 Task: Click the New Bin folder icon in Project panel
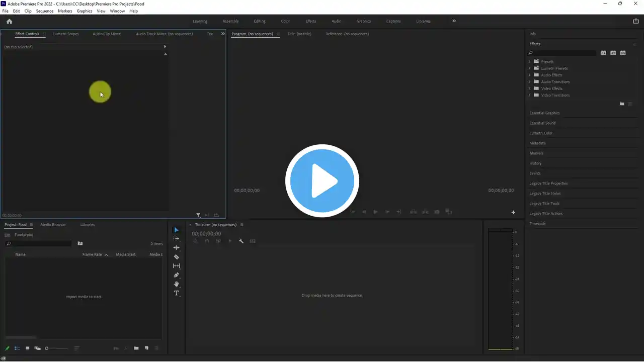coord(136,348)
